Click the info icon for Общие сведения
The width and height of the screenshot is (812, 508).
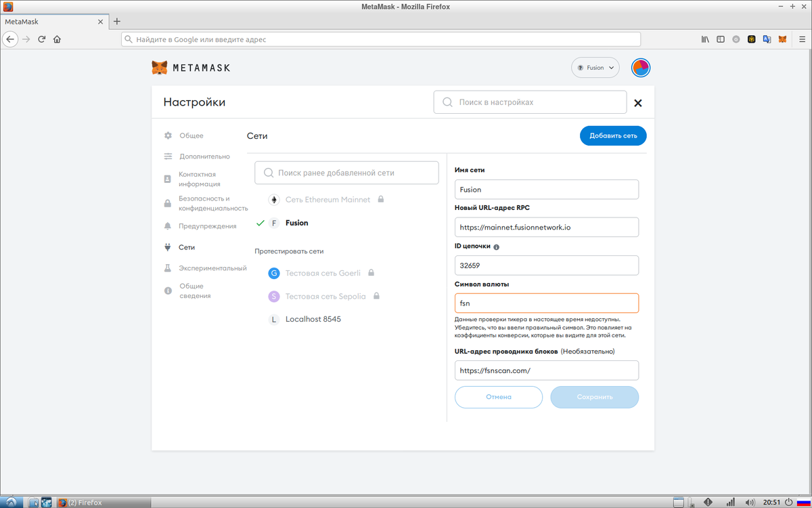coord(168,291)
